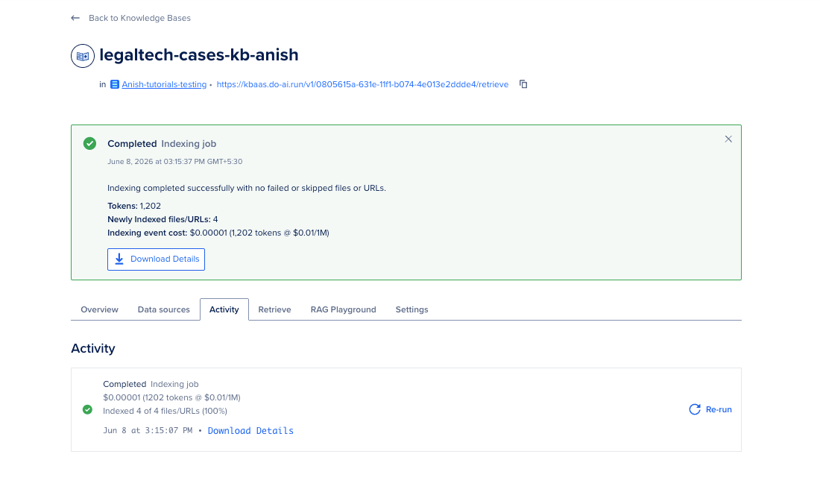Click the knowledge base book icon
Screen dimensions: 820x504
83,56
